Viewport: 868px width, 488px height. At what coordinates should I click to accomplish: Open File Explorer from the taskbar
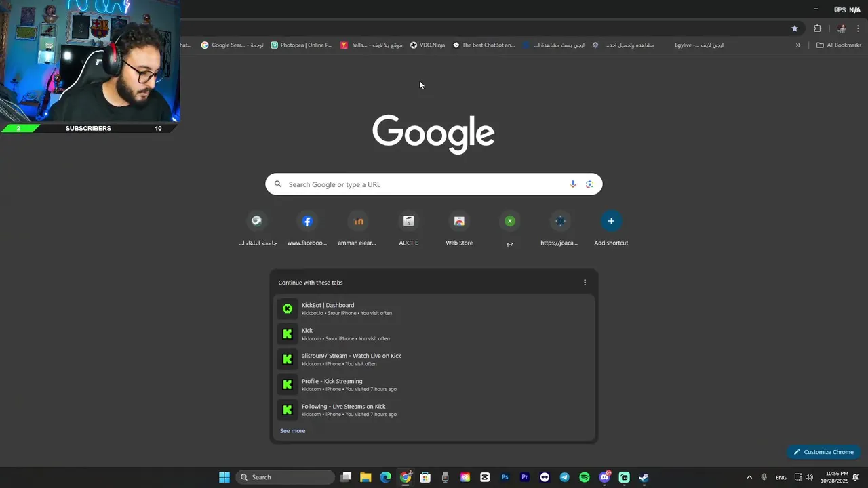[366, 477]
